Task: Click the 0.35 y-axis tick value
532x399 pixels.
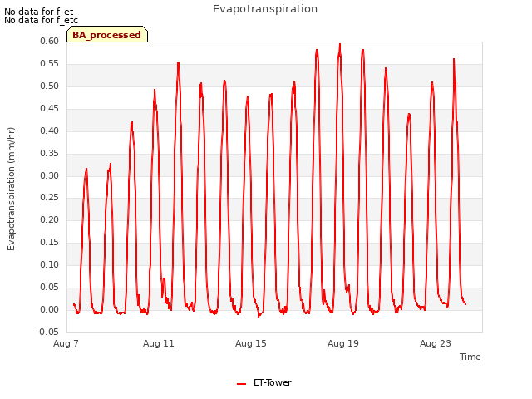Action: (x=50, y=153)
